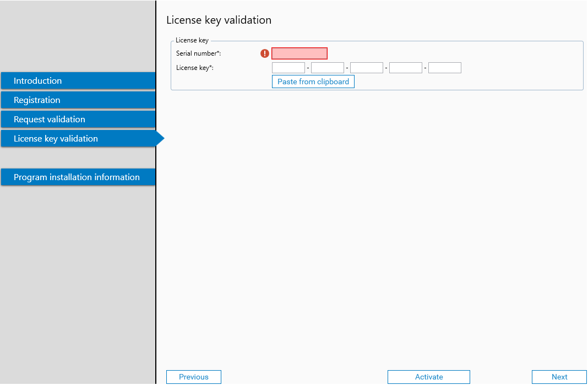This screenshot has height=385, width=588.
Task: Click the first license key segment
Action: [288, 67]
